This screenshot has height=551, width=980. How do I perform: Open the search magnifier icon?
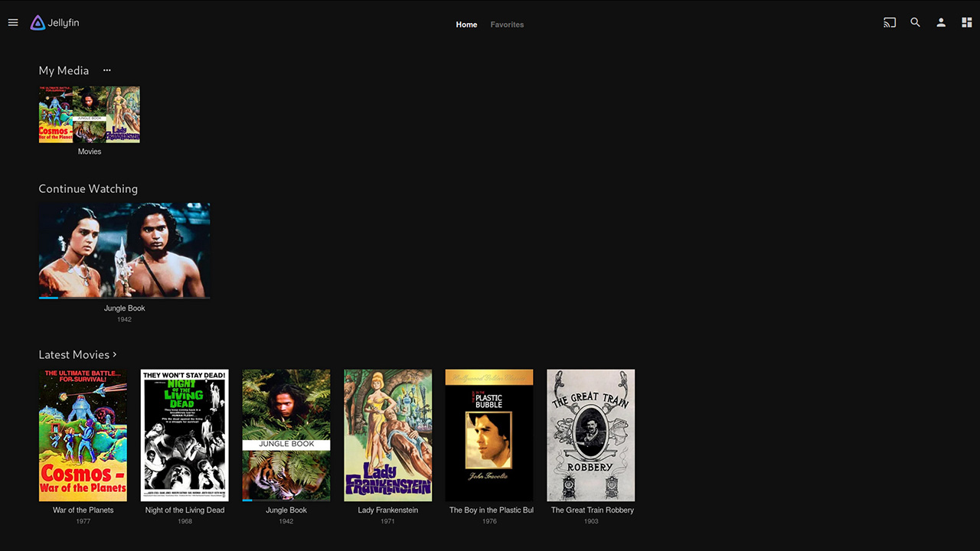tap(915, 23)
